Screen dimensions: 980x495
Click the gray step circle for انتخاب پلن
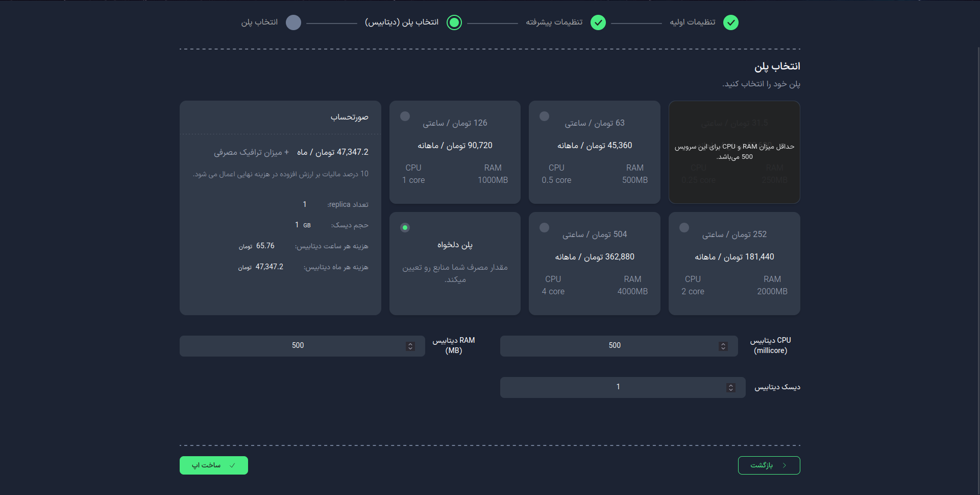293,22
